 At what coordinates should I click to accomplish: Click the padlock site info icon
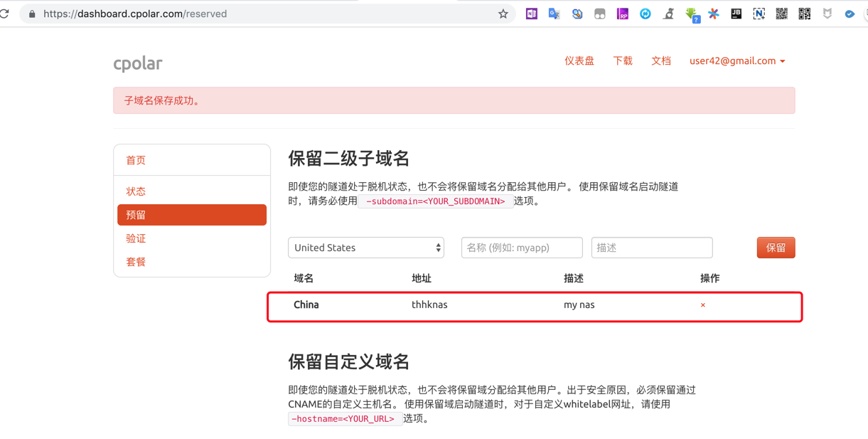[x=32, y=14]
